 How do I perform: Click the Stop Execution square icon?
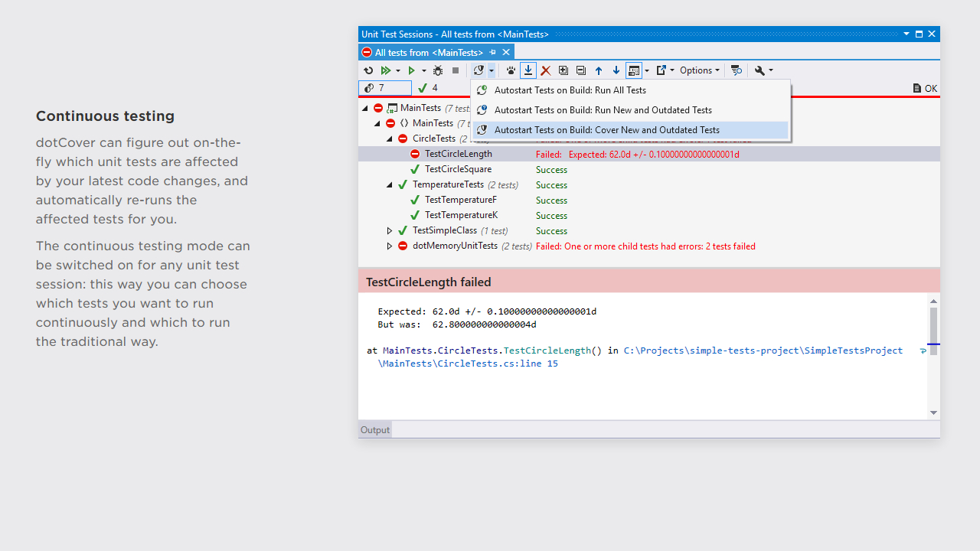(x=456, y=70)
